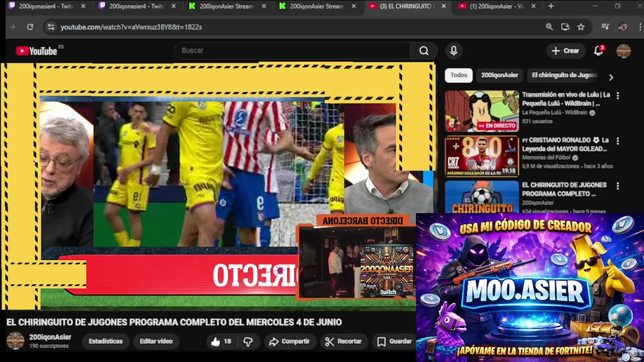
Task: Click the Crear button
Action: pos(566,50)
